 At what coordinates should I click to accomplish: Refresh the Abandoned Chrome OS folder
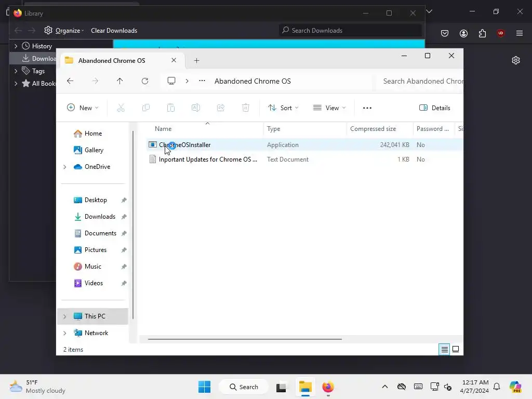coord(145,81)
